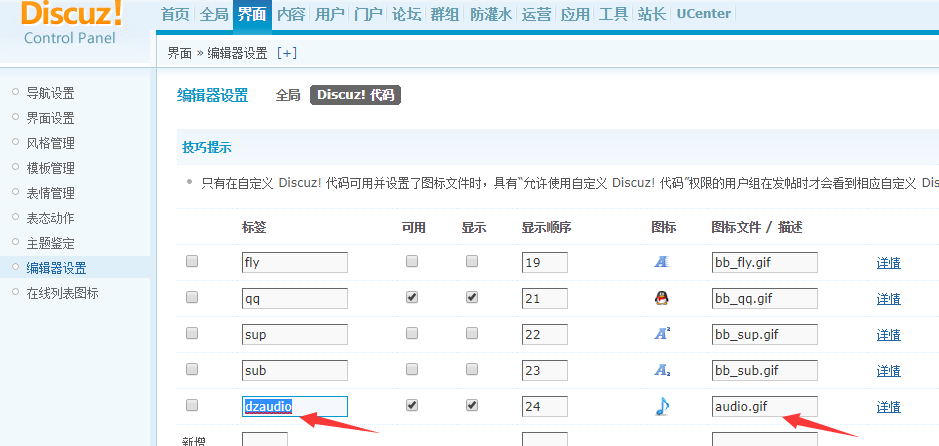Click the audio.gif icon file field

[x=764, y=406]
